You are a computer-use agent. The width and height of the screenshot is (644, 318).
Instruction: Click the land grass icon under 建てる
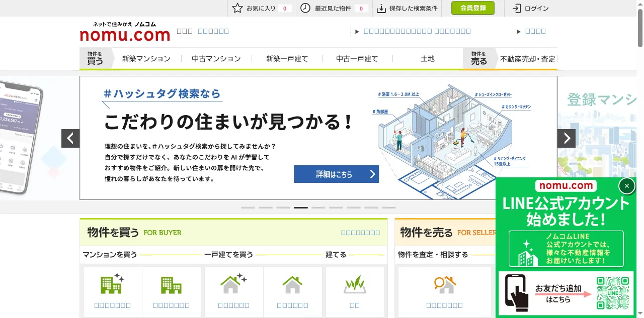tap(355, 285)
